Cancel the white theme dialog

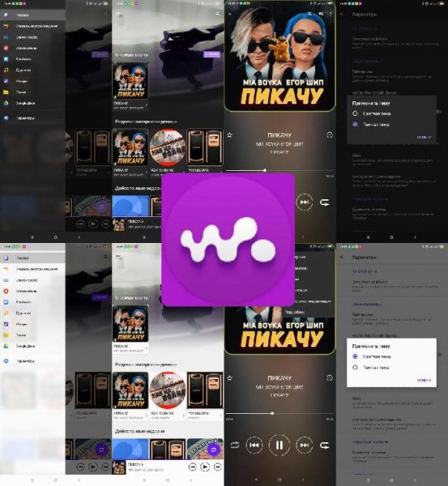pyautogui.click(x=424, y=380)
